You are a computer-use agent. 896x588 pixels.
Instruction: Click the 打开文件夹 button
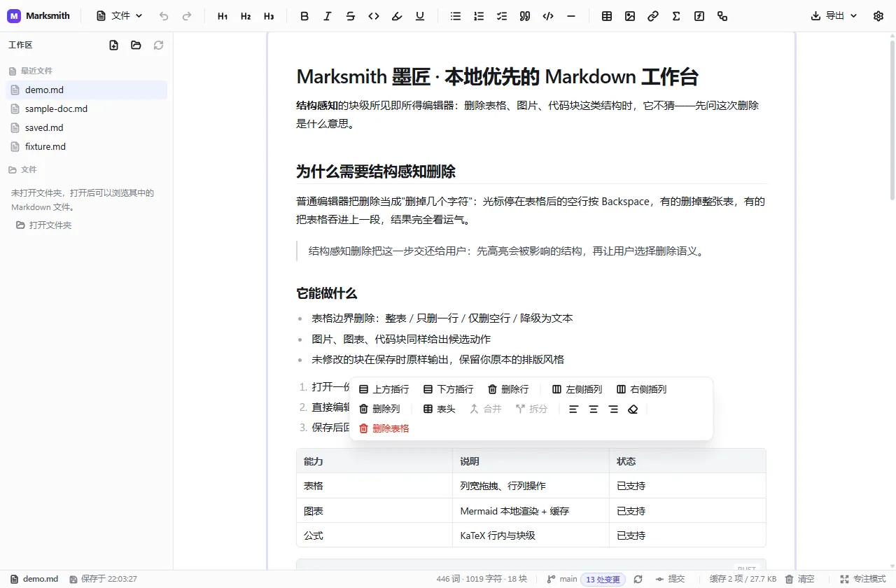tap(44, 225)
